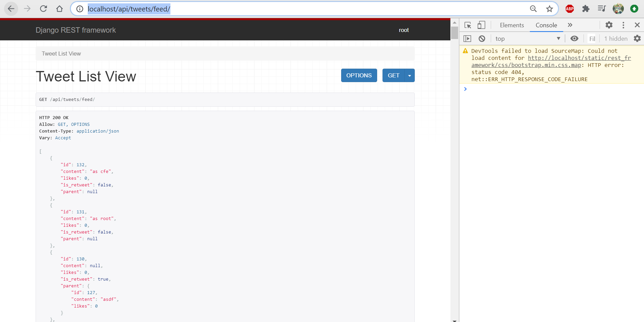Open the media controls playlist icon
644x322 pixels.
(602, 9)
